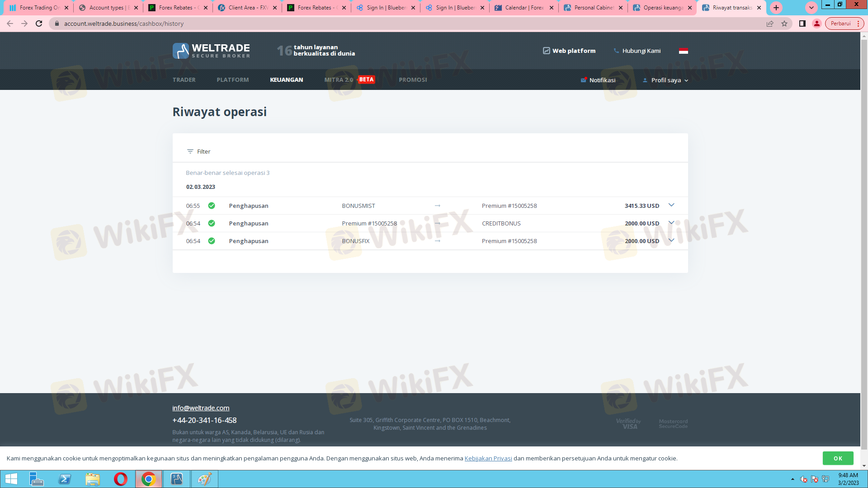The height and width of the screenshot is (488, 868).
Task: Open a new browser tab
Action: [776, 8]
